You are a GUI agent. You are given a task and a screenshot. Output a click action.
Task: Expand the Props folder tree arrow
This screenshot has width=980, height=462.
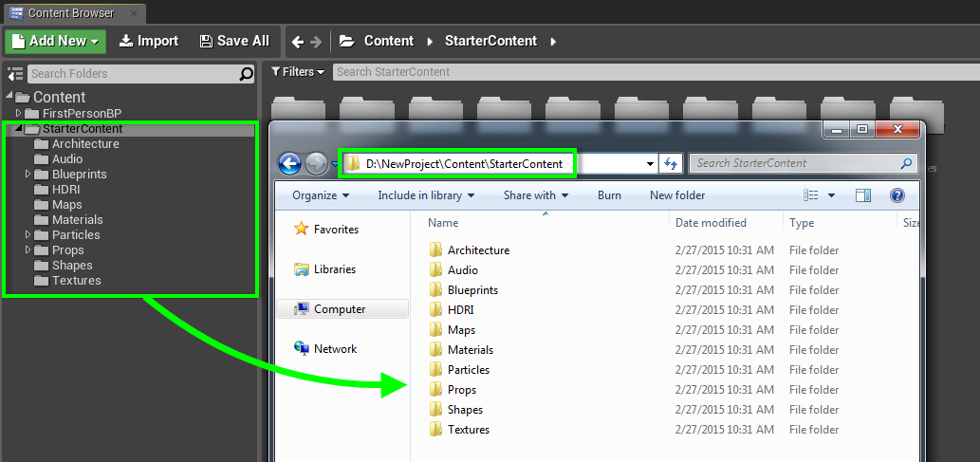tap(28, 250)
